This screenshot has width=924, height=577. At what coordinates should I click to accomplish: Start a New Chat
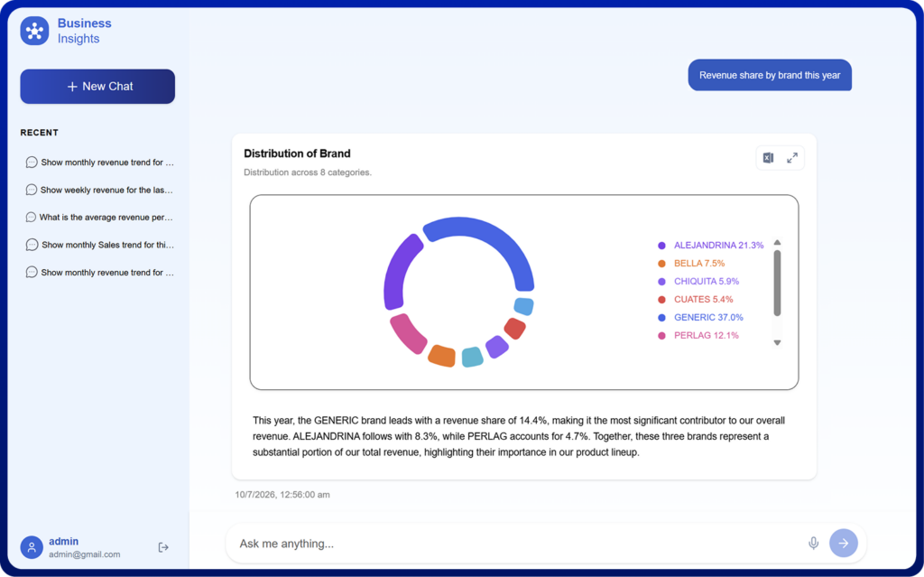click(97, 86)
